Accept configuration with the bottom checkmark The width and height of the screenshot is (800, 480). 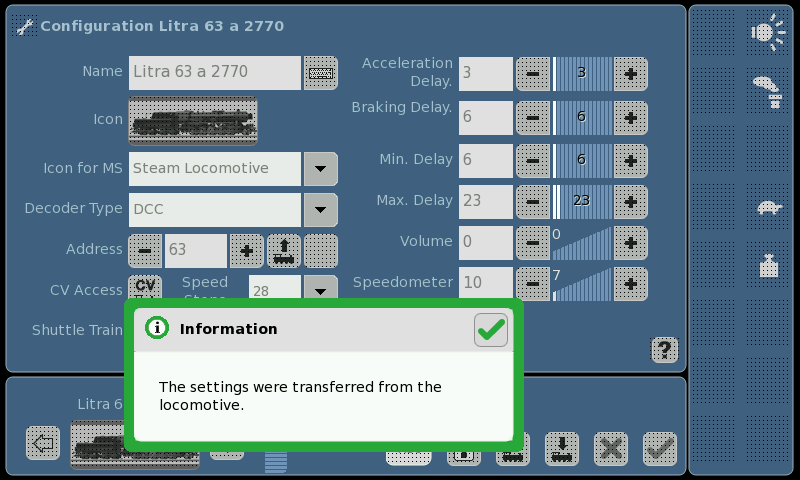(x=660, y=449)
